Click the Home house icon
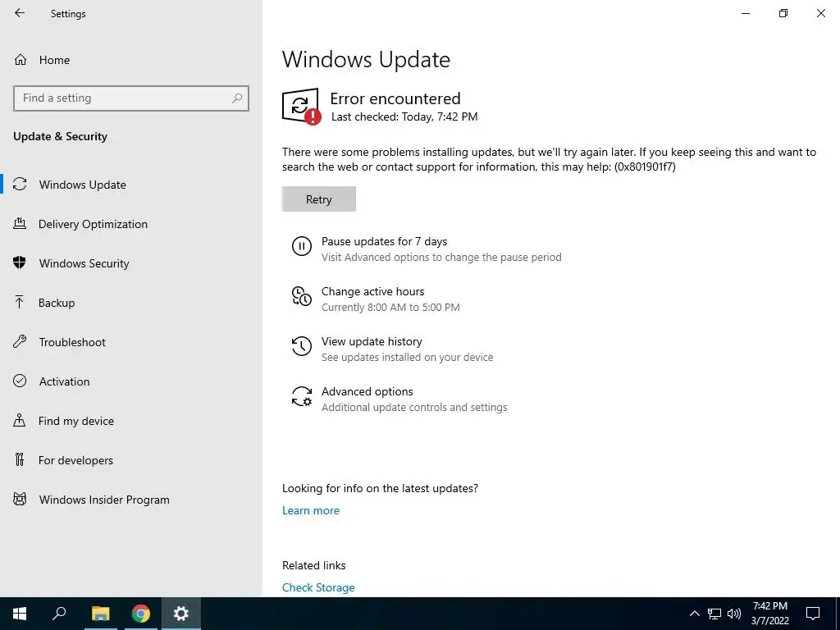This screenshot has width=840, height=630. coord(21,59)
